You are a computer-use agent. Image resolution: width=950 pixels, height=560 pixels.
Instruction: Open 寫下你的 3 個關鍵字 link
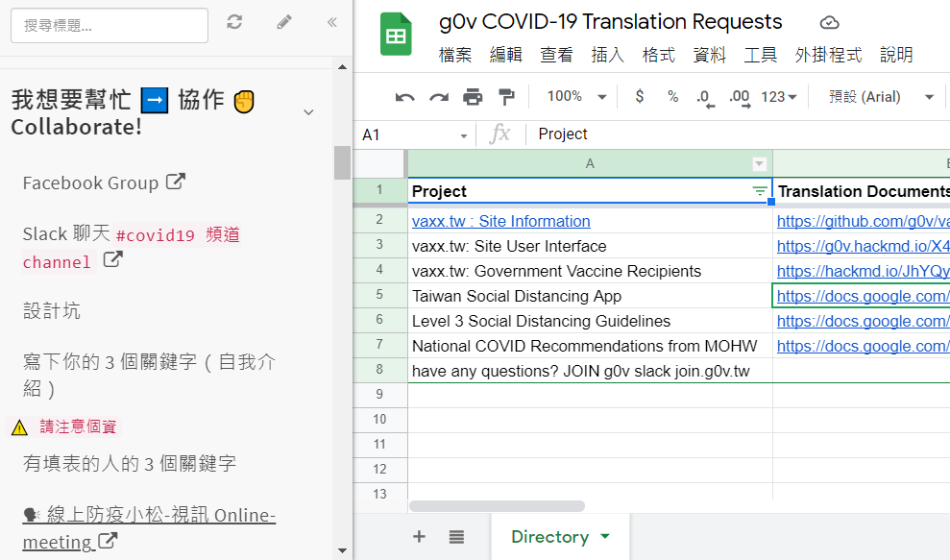(149, 375)
